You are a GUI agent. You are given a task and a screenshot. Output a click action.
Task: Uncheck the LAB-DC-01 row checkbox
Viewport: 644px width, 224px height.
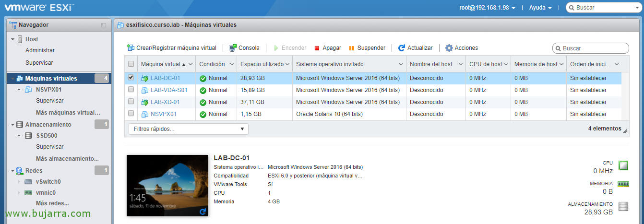point(131,77)
